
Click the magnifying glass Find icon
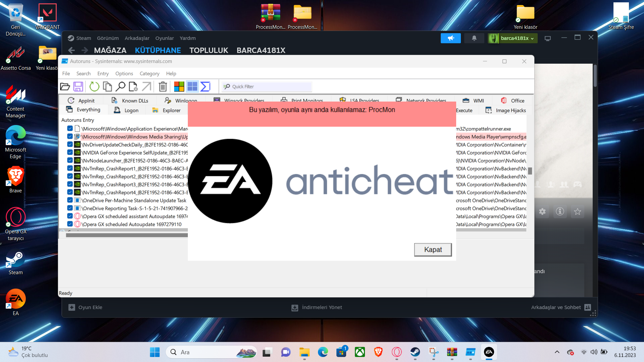point(120,87)
